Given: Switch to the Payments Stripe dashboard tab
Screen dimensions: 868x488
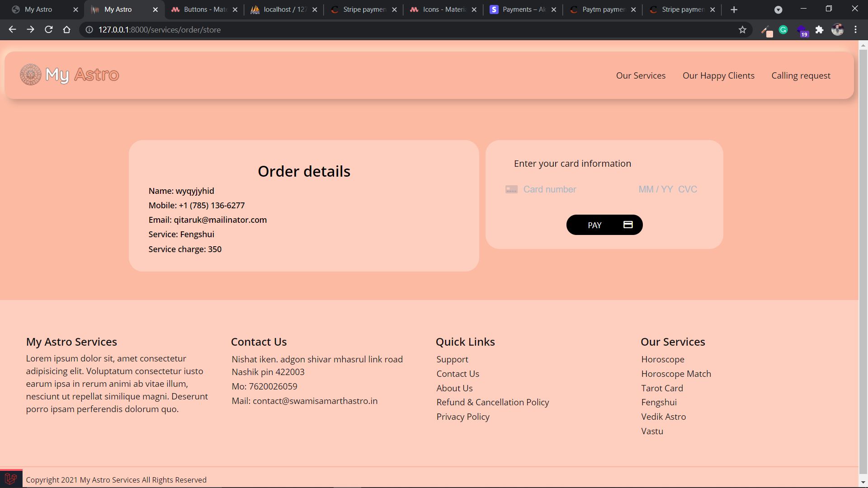Looking at the screenshot, I should 523,9.
